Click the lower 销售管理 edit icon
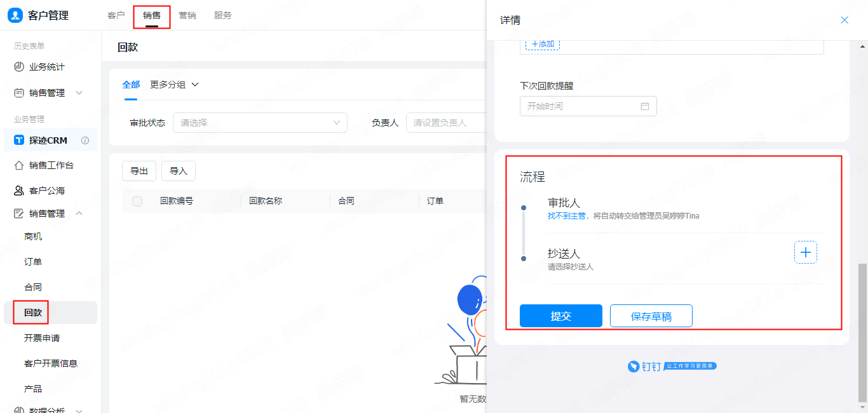 pos(19,213)
